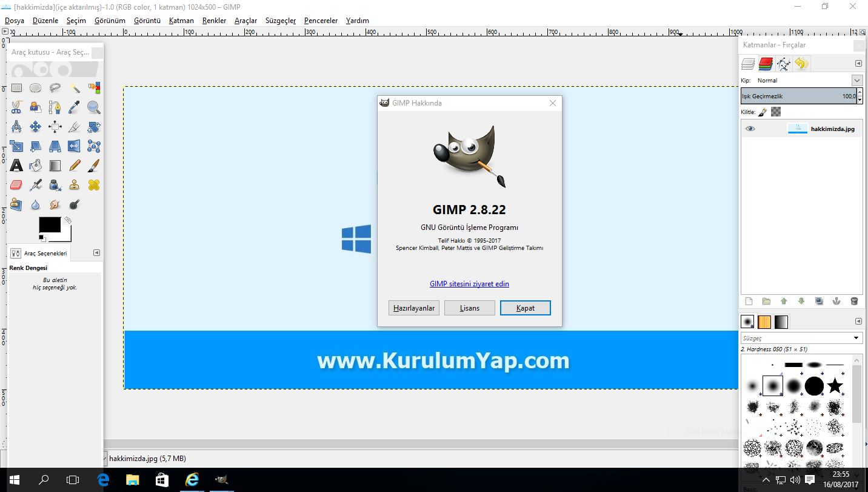Select the Heal bandage tool

94,185
